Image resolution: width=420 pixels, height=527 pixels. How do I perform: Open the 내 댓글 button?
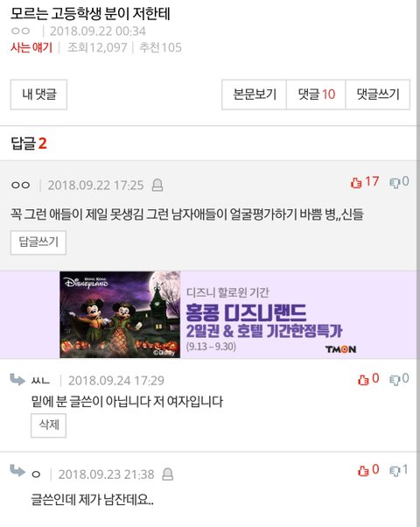point(38,95)
